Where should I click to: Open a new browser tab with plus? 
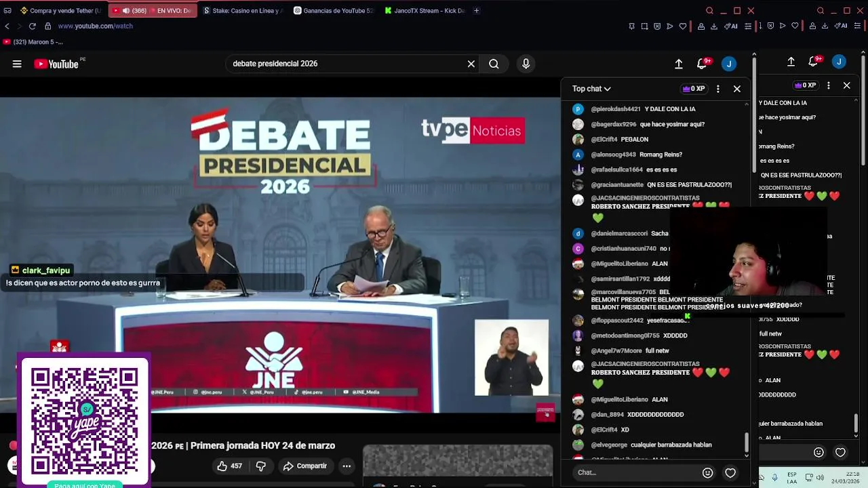476,10
